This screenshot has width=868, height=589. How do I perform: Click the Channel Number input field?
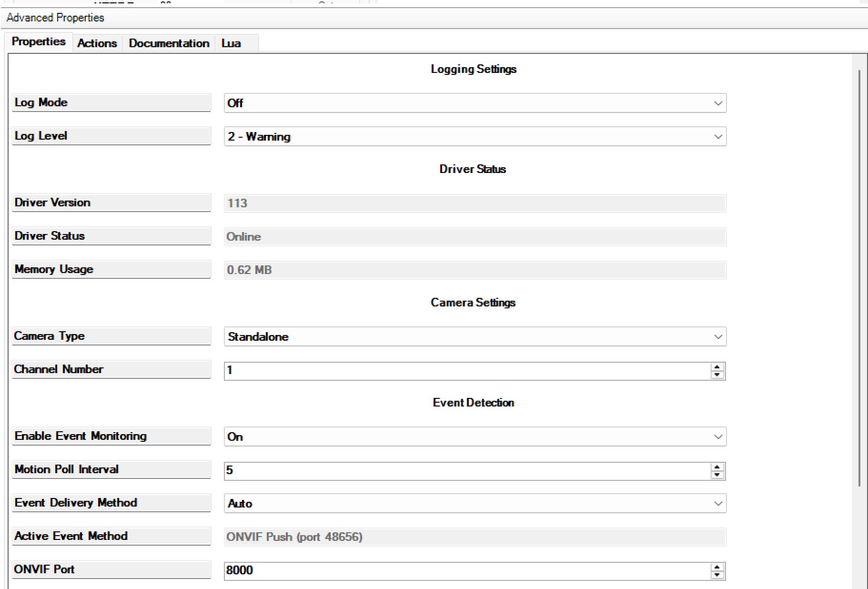coord(467,371)
